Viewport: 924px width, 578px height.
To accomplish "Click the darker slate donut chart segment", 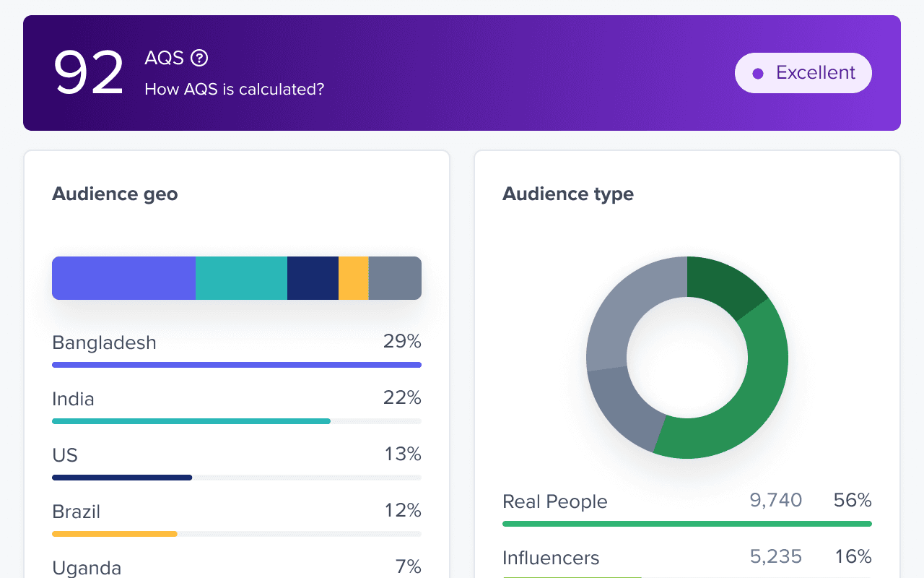I will (623, 410).
